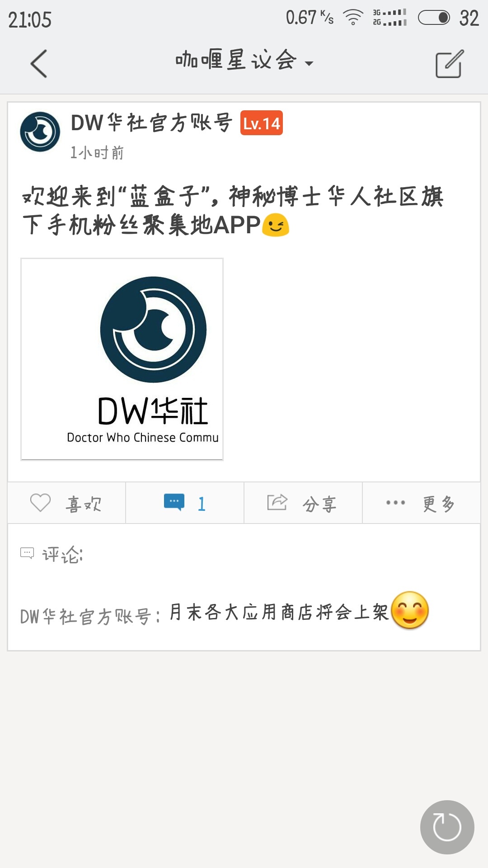Expand the 咖喱星议会 dropdown arrow

coord(309,64)
